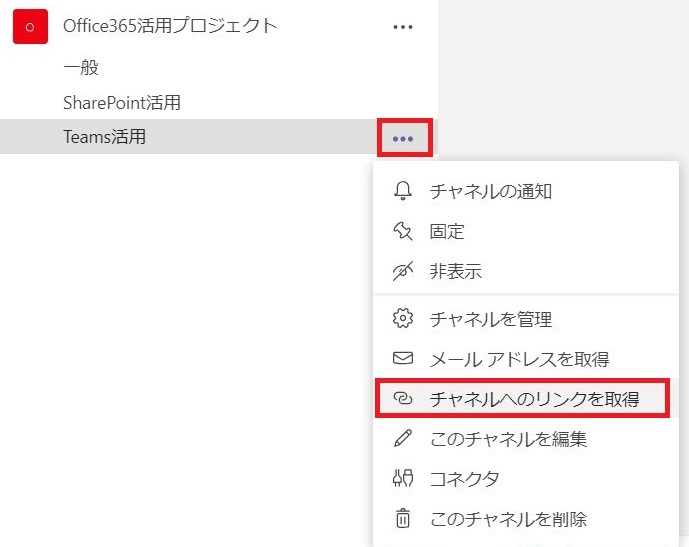Click the envelope icon for メール アドレスを取得
The width and height of the screenshot is (689, 547).
coord(403,358)
